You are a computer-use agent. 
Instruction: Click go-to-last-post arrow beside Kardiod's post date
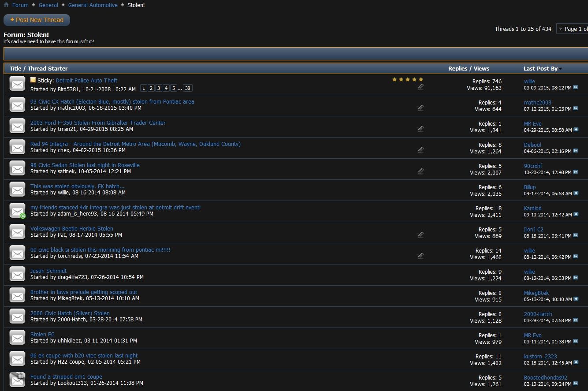(575, 214)
